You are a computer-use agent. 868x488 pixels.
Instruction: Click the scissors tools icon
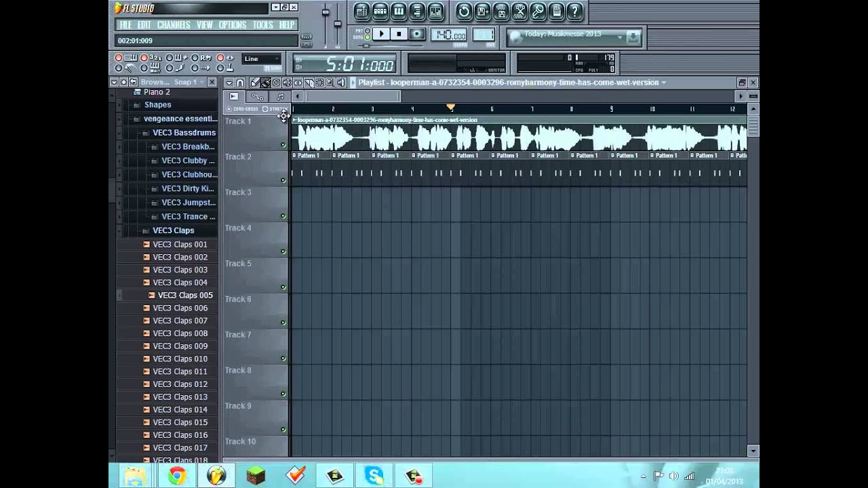[519, 12]
